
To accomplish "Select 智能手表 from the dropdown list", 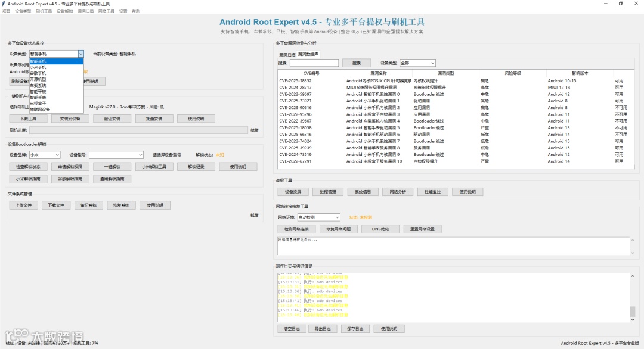I will coord(56,98).
